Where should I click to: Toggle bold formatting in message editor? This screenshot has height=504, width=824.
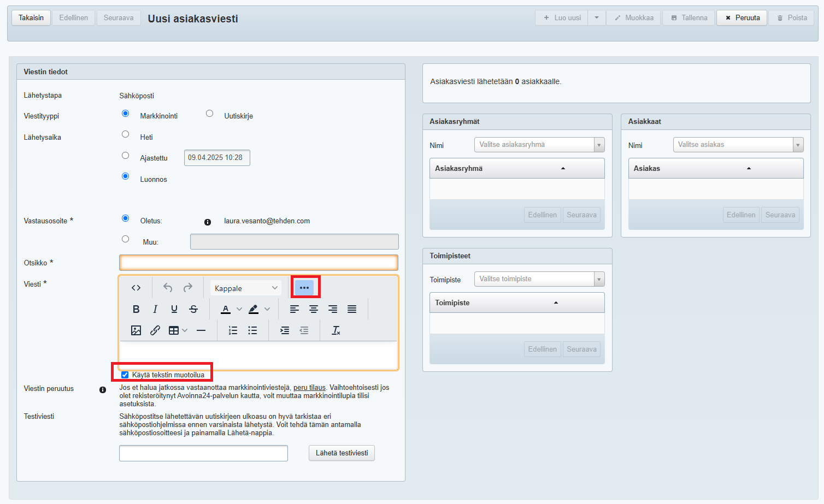pos(136,309)
